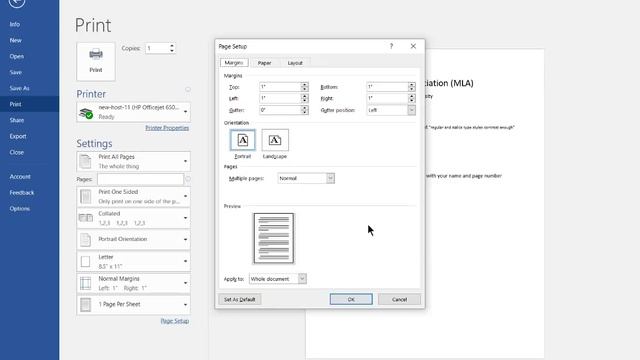Open help with the question mark icon

point(391,46)
